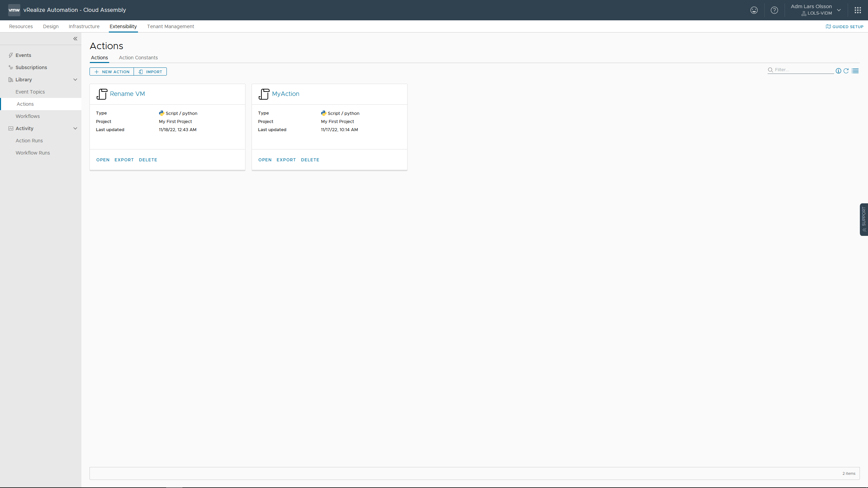Delete the Rename VM action
Screen dimensions: 868x488
pos(148,160)
